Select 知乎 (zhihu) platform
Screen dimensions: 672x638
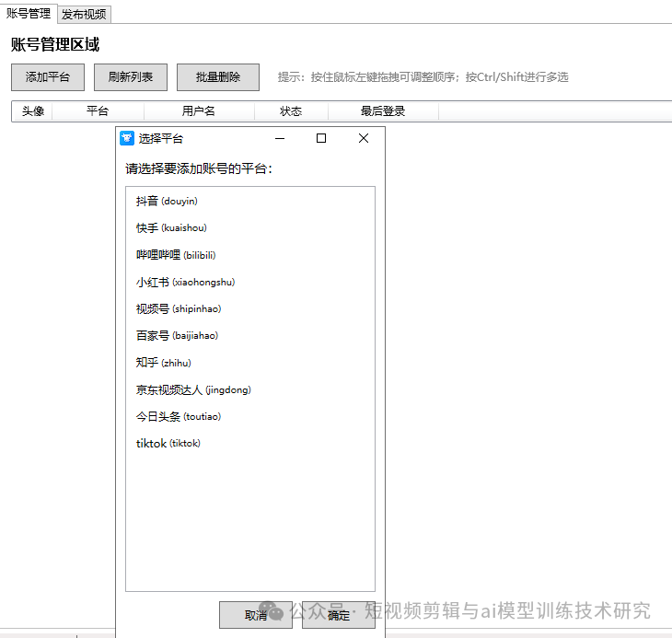tap(250, 363)
